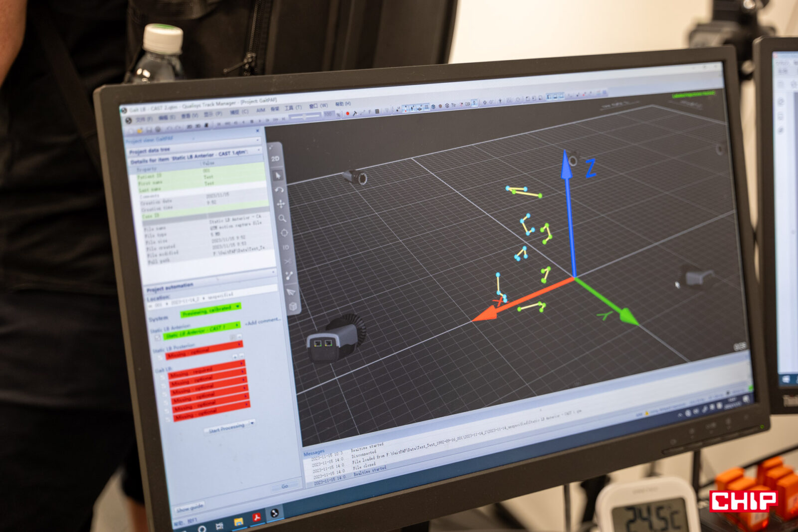
Task: Open the 帮助 (H) help menu
Action: coord(342,104)
